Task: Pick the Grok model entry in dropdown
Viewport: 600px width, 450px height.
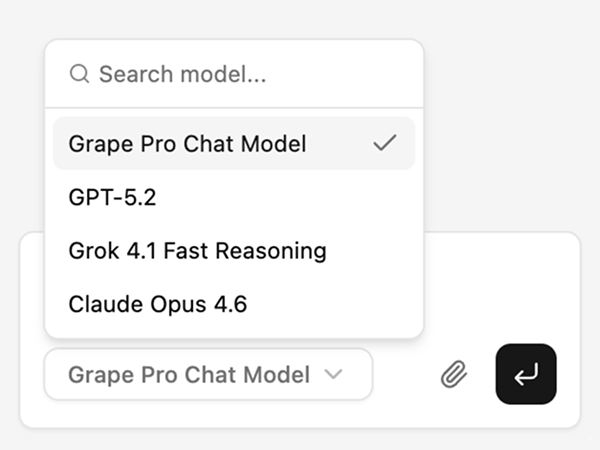Action: (x=197, y=250)
